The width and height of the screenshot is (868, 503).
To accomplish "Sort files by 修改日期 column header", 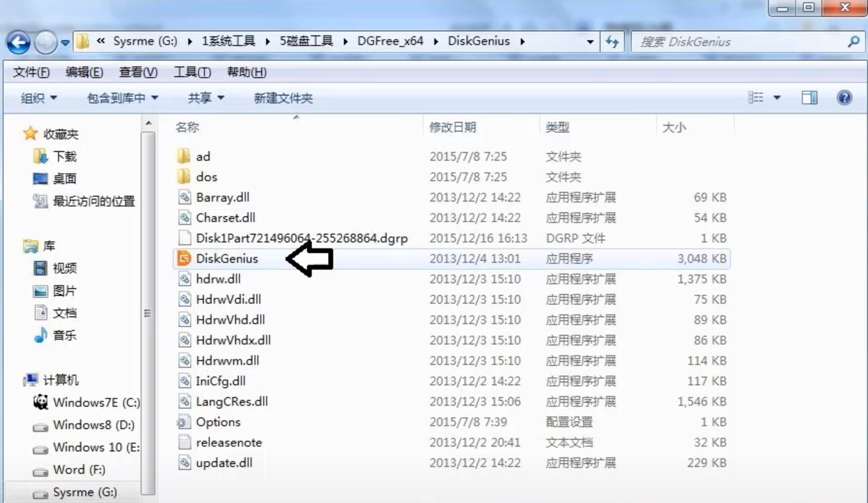I will click(452, 128).
